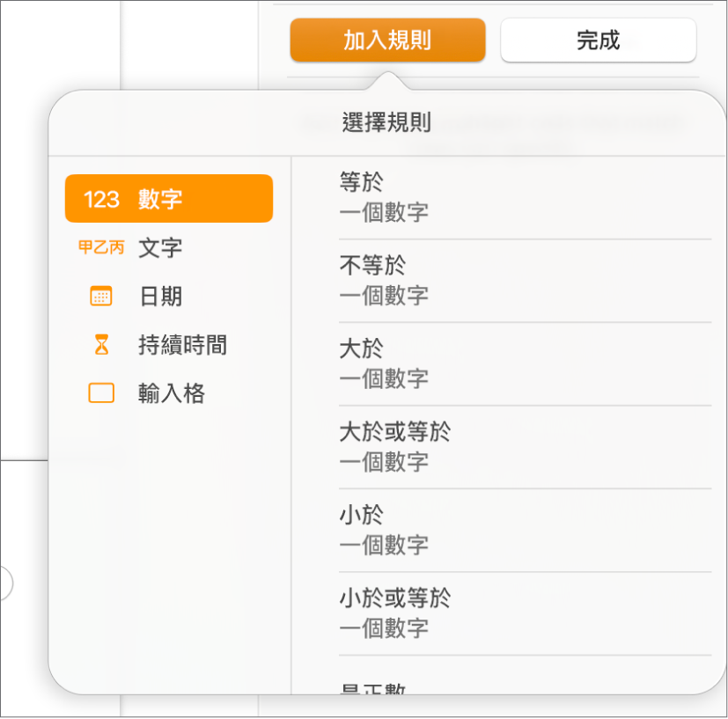
Task: Tap the 加入規則 button
Action: [x=386, y=40]
